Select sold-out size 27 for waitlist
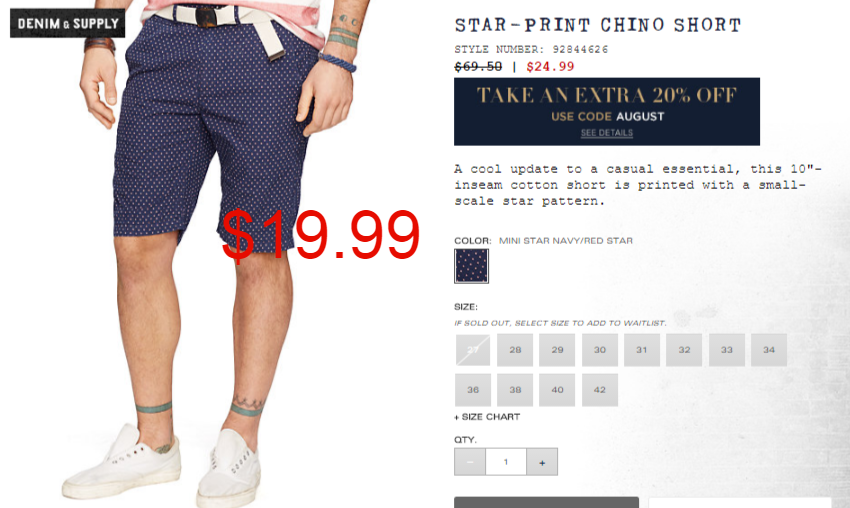The image size is (850, 508). 473,350
